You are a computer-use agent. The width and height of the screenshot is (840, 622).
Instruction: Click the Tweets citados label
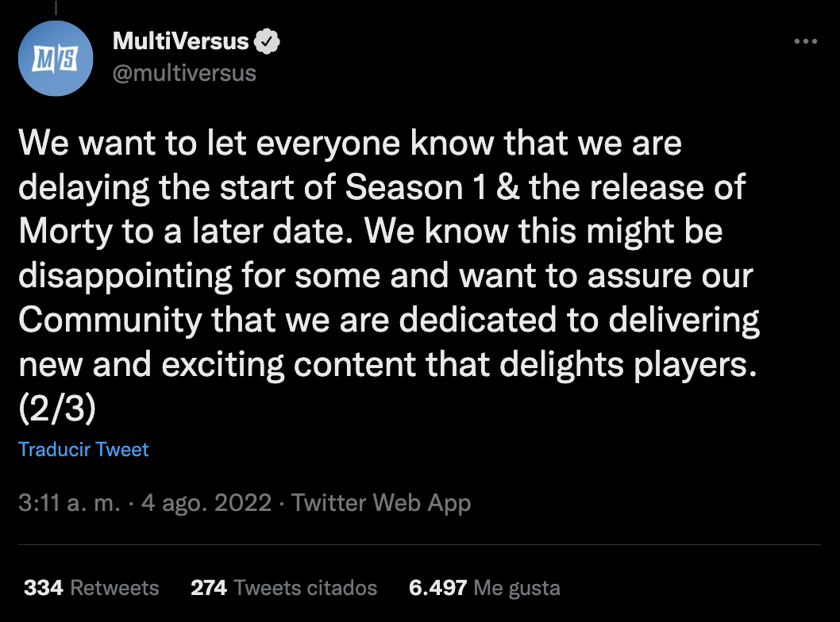(306, 588)
